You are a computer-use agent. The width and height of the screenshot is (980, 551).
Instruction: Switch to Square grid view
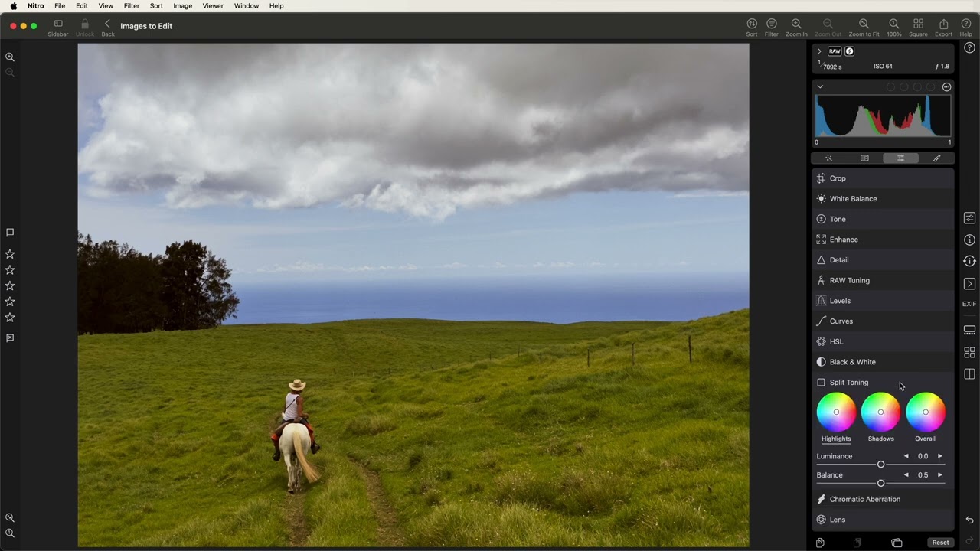[919, 28]
